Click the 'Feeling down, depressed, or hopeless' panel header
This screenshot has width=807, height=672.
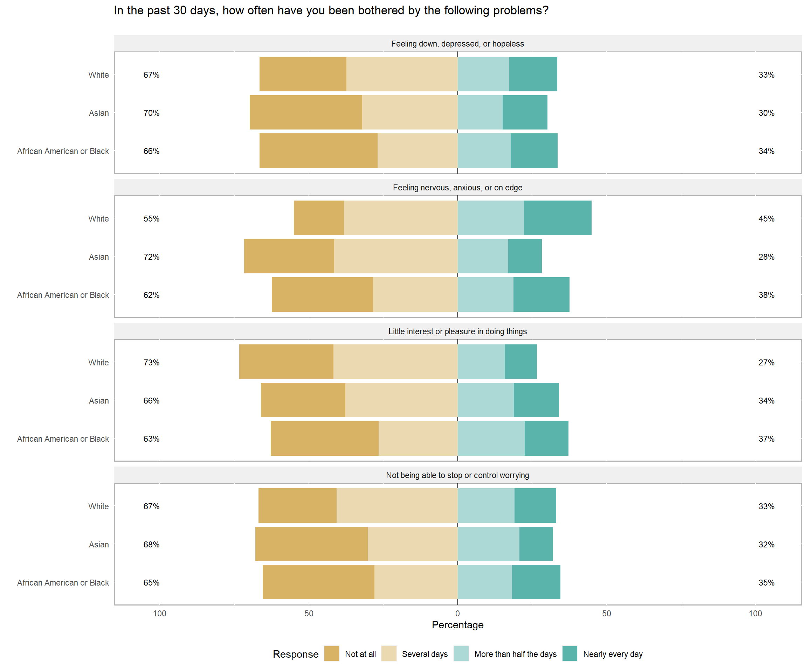tap(457, 44)
